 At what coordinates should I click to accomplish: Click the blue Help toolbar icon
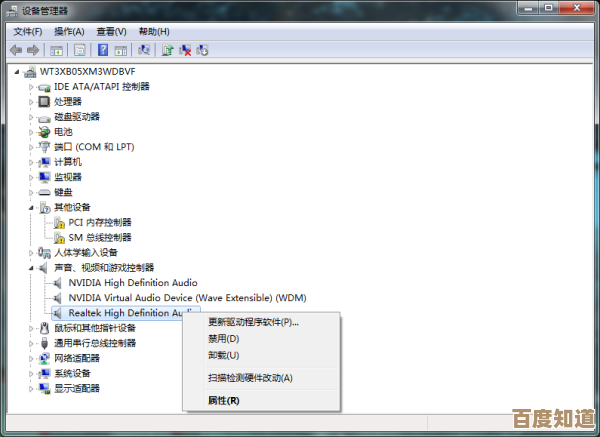point(102,50)
